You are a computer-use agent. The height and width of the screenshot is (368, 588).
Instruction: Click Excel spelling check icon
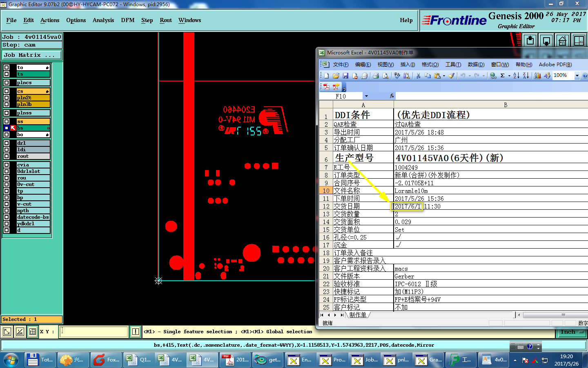pos(397,76)
